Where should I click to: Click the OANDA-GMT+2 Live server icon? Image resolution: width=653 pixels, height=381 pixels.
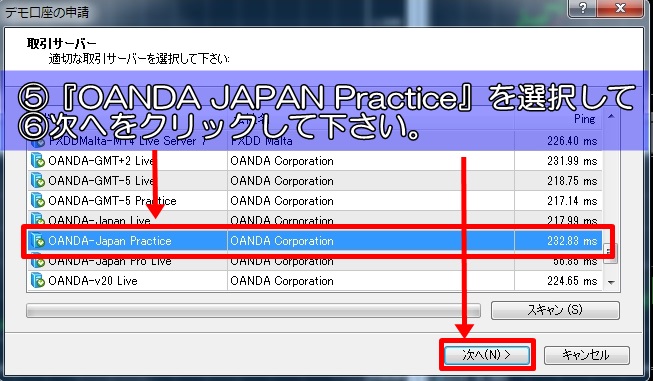click(38, 160)
